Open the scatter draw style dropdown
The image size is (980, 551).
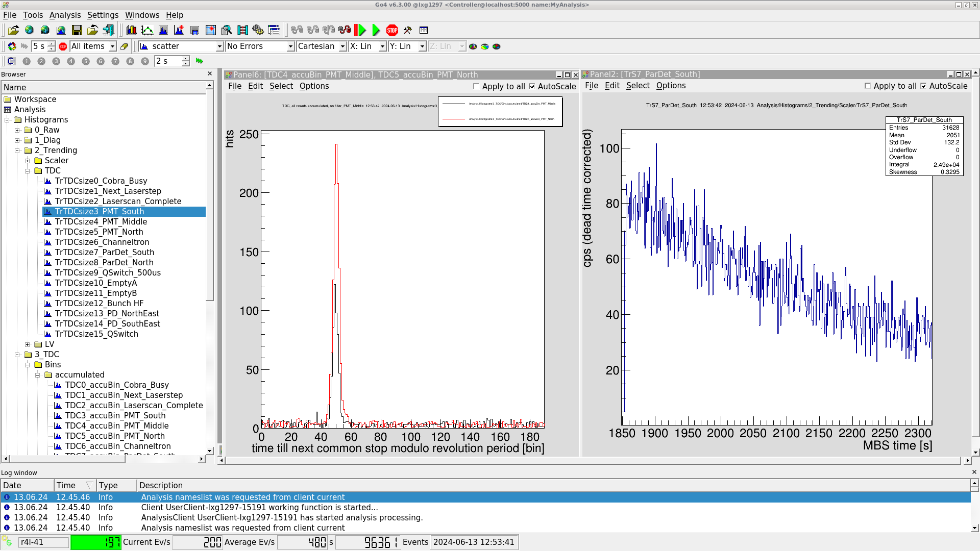point(181,46)
